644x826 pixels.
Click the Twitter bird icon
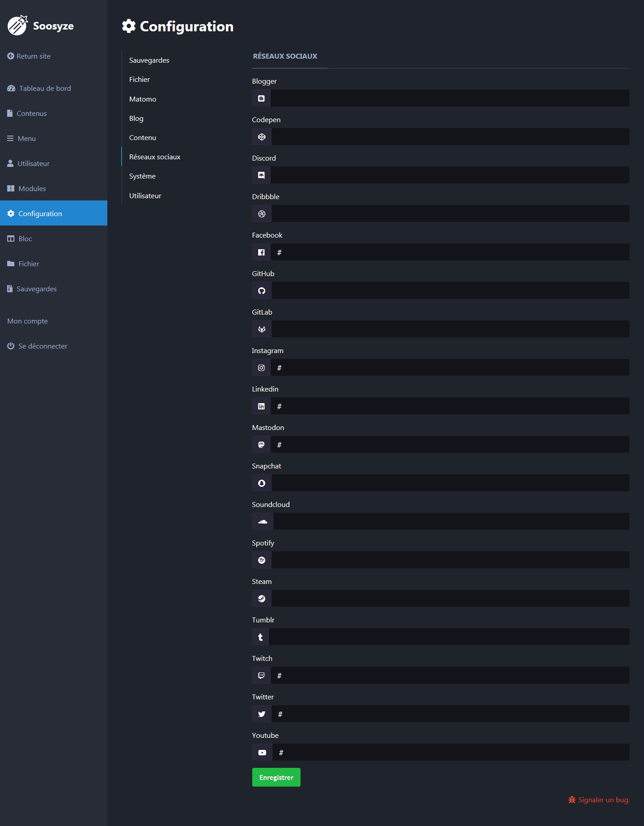[x=262, y=714]
